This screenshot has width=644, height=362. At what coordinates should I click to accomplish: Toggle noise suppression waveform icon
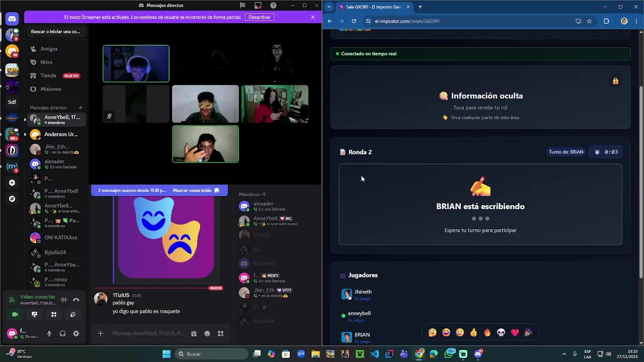(x=64, y=300)
